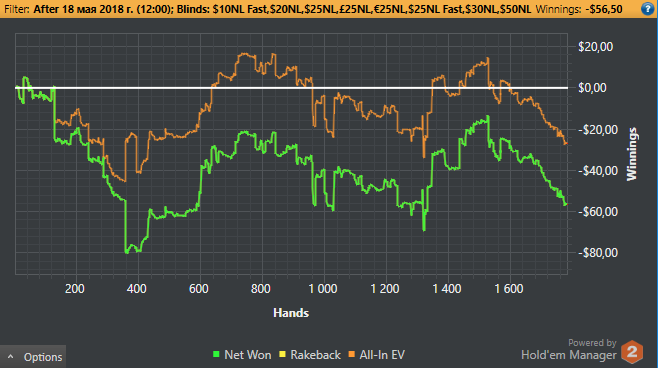Click the green Net Won color swatch
Screen dimensions: 658x368
click(x=217, y=355)
